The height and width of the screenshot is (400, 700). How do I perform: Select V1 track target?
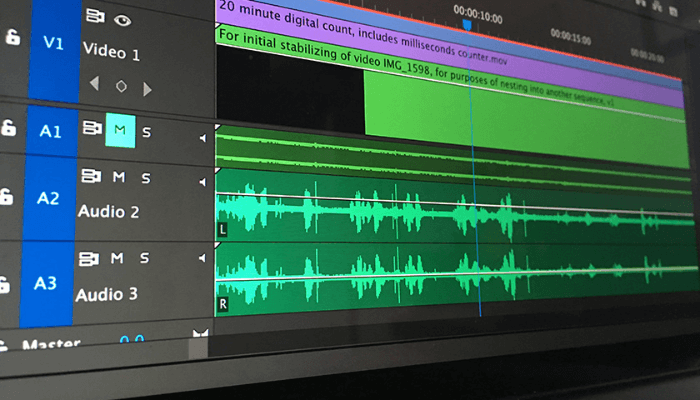pos(54,43)
